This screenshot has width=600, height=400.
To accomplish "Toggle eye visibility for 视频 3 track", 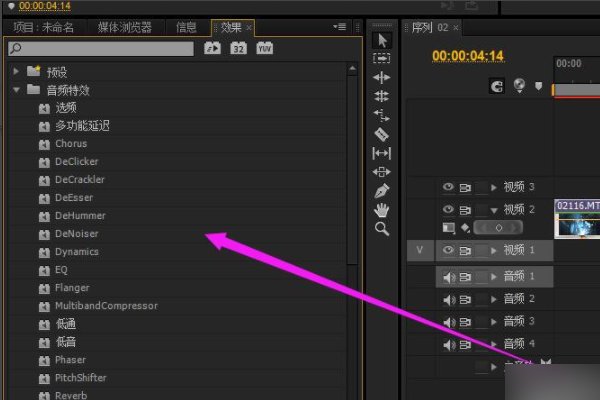I will click(x=447, y=187).
